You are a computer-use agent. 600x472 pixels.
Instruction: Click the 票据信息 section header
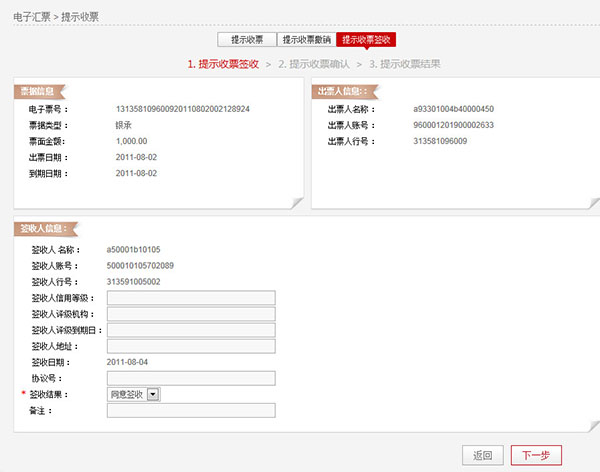[x=38, y=91]
